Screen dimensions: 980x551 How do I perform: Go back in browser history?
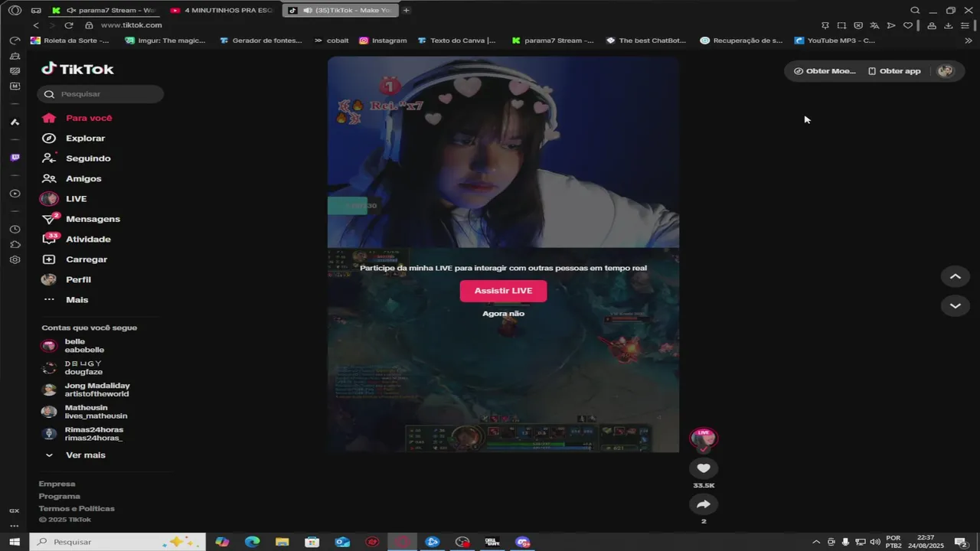pos(36,25)
